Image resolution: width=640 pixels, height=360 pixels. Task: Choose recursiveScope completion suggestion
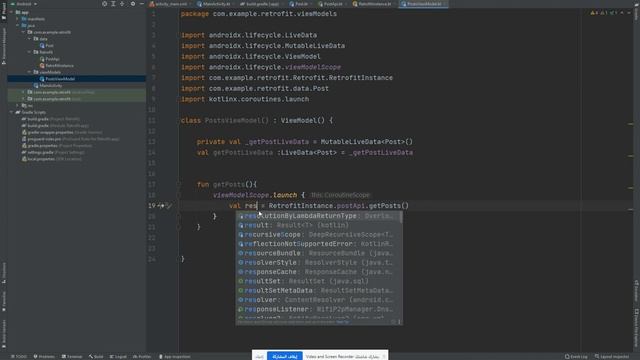click(x=318, y=235)
